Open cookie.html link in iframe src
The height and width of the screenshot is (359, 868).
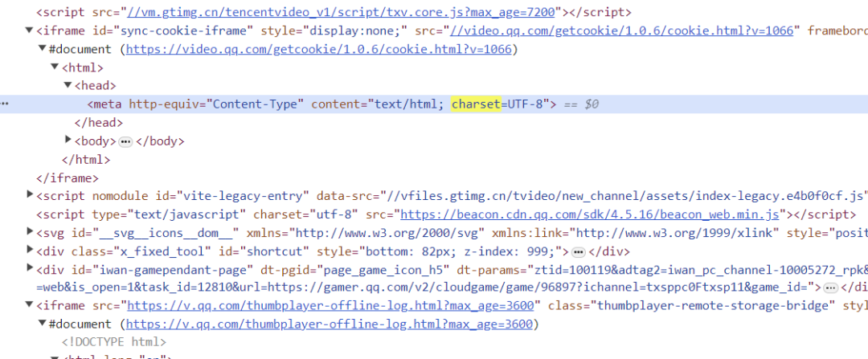pyautogui.click(x=621, y=31)
